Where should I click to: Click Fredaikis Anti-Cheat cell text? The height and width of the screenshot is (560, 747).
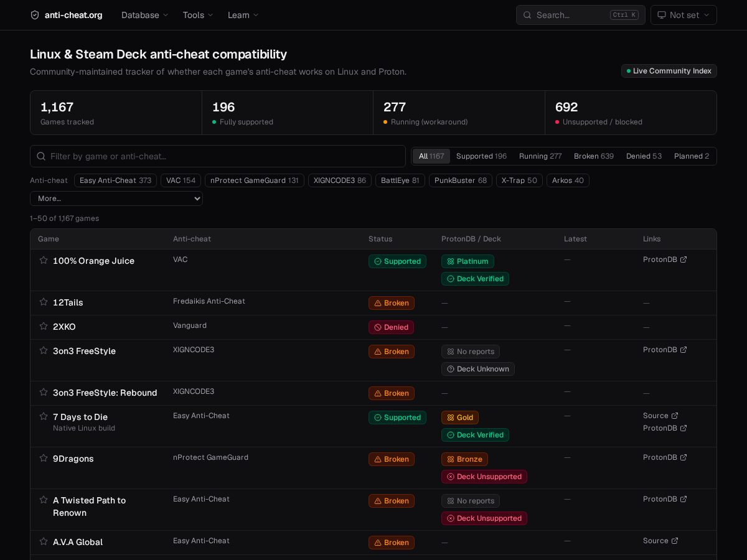coord(209,301)
